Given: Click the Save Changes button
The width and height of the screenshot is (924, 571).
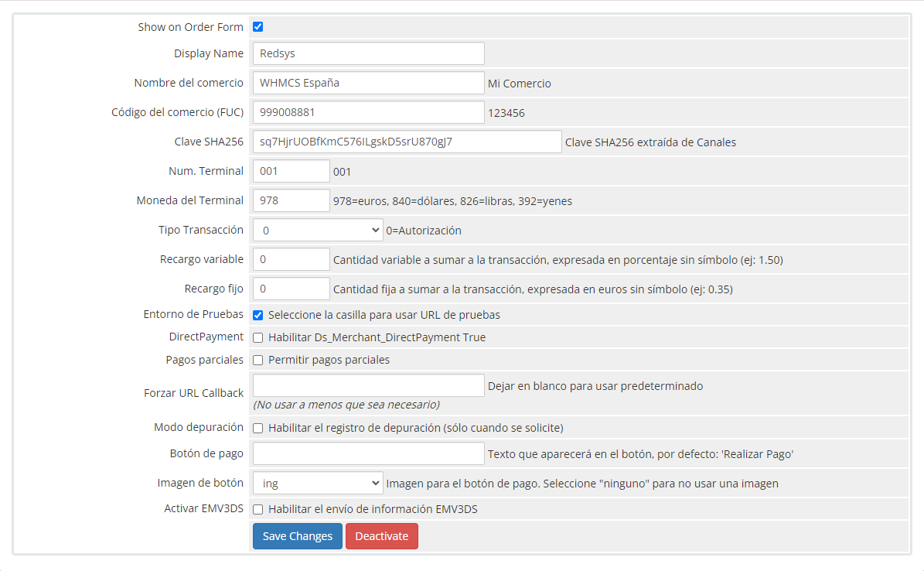Looking at the screenshot, I should coord(298,536).
